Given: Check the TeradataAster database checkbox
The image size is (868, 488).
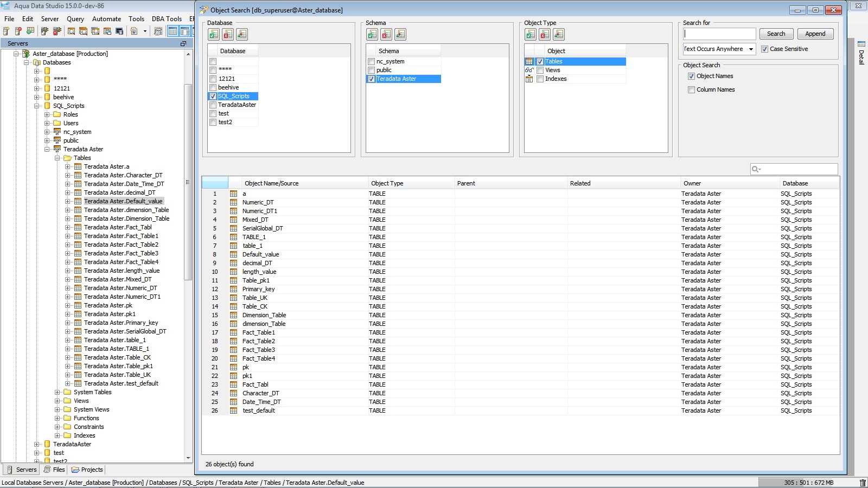Looking at the screenshot, I should point(213,105).
